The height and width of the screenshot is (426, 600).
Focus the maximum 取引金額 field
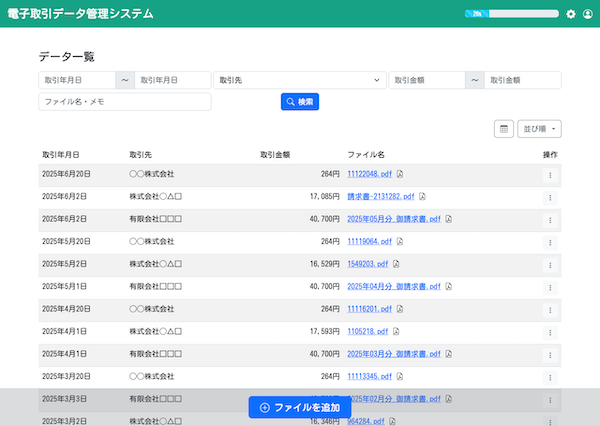pos(523,80)
